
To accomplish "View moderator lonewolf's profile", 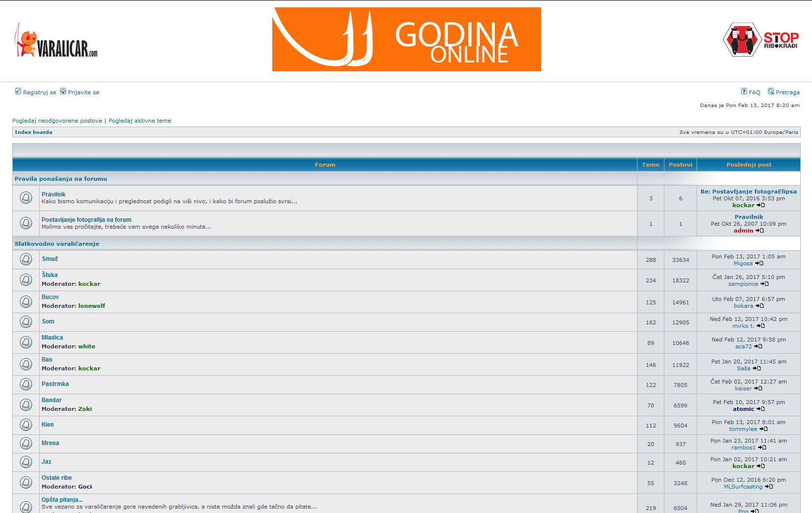I will (91, 306).
